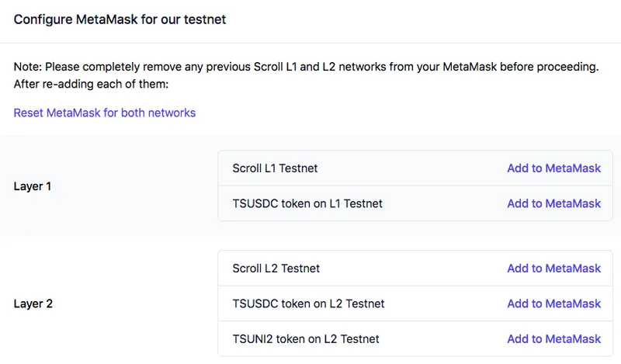Add Scroll L2 Testnet to MetaMask
The height and width of the screenshot is (364, 621).
553,269
